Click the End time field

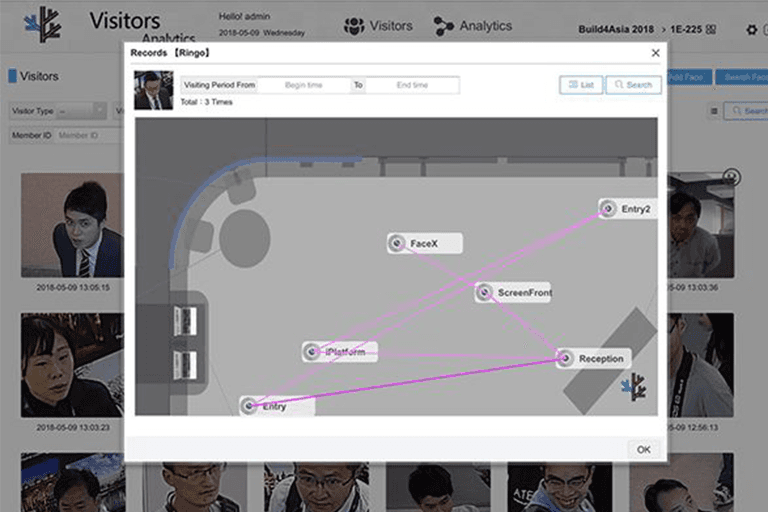pyautogui.click(x=412, y=85)
